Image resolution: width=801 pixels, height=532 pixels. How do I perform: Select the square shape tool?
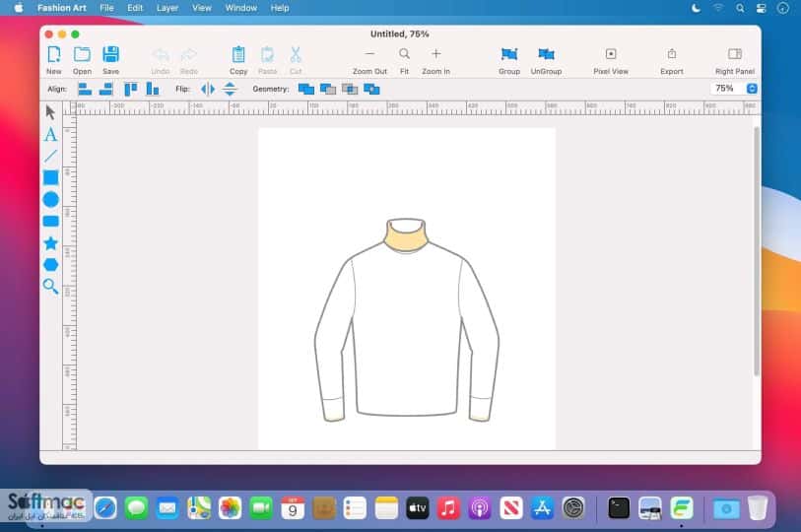[50, 177]
